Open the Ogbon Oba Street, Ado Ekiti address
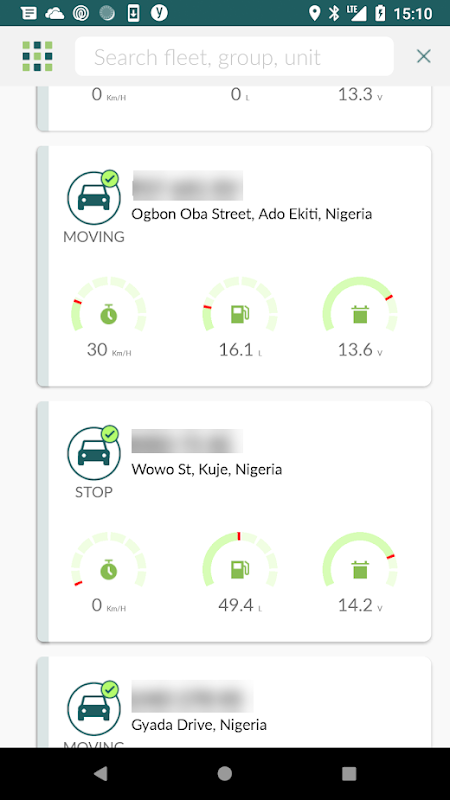450x800 pixels. click(x=252, y=214)
